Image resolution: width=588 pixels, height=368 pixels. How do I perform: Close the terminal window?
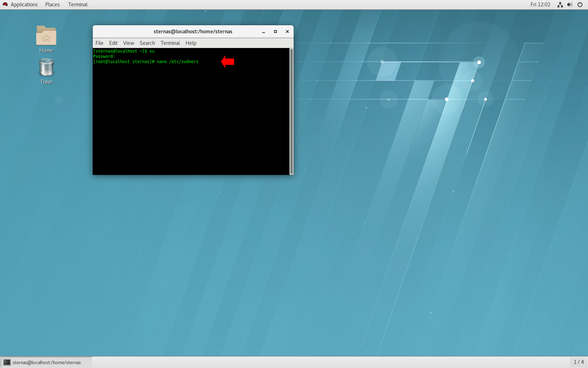click(x=287, y=32)
